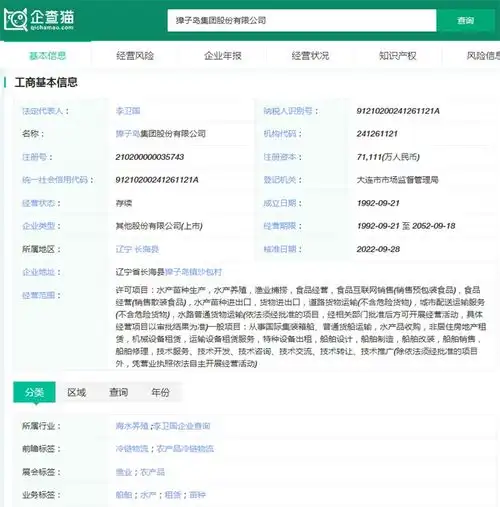Click the 李卫国企业查询 link
Screen dimensions: 500x507
tap(182, 426)
